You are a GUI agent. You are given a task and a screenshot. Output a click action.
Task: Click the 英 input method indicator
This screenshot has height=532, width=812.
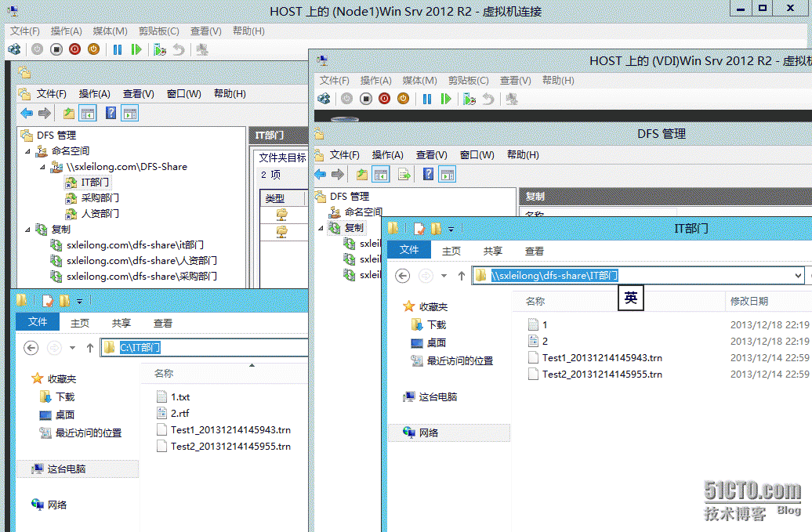(631, 298)
